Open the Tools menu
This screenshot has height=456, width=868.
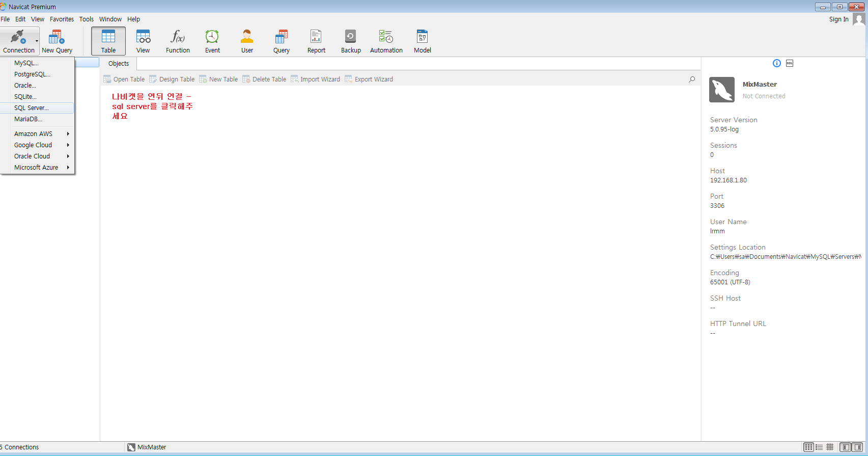click(87, 19)
